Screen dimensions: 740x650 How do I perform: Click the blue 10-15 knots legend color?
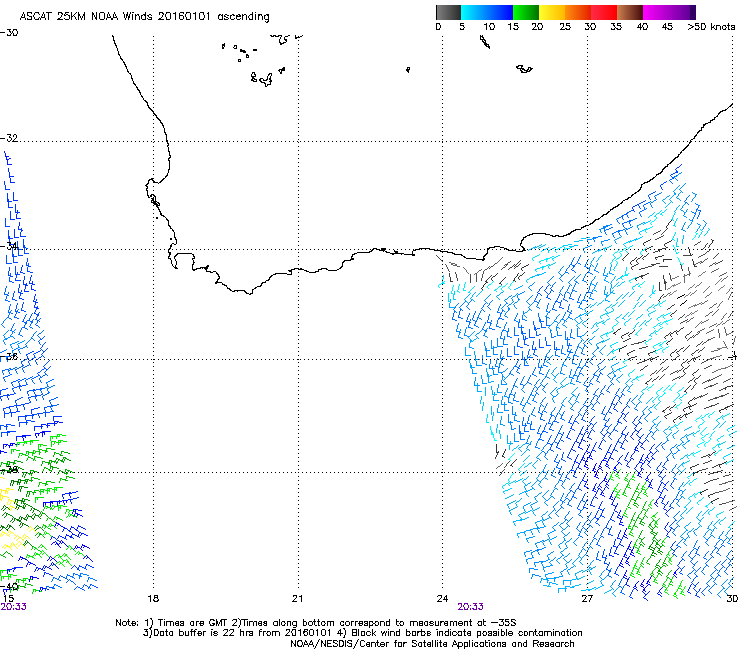click(x=500, y=12)
